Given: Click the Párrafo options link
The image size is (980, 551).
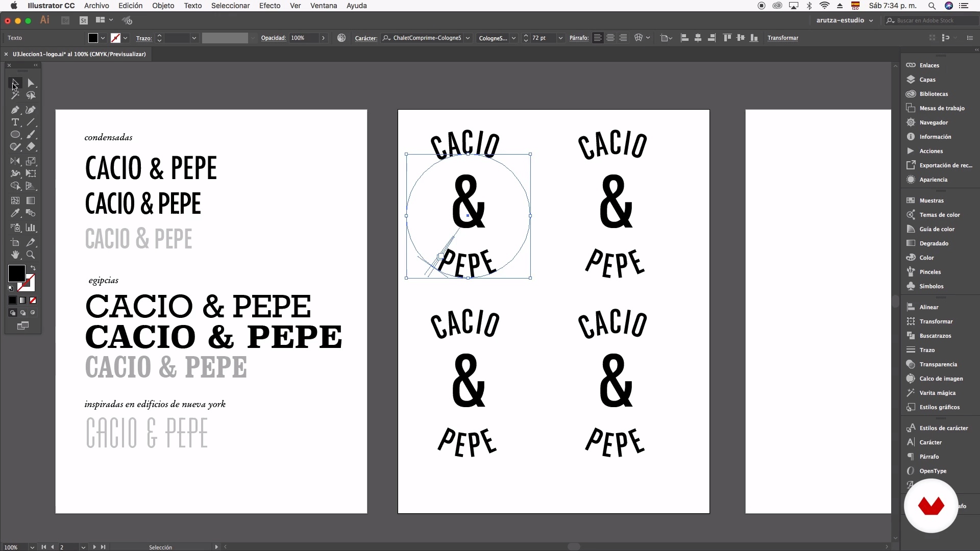Looking at the screenshot, I should pyautogui.click(x=579, y=38).
